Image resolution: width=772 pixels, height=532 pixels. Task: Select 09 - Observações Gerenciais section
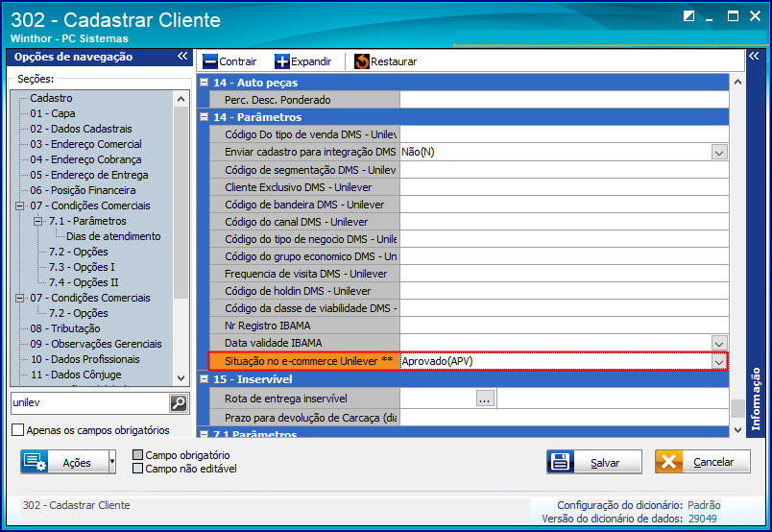click(96, 344)
